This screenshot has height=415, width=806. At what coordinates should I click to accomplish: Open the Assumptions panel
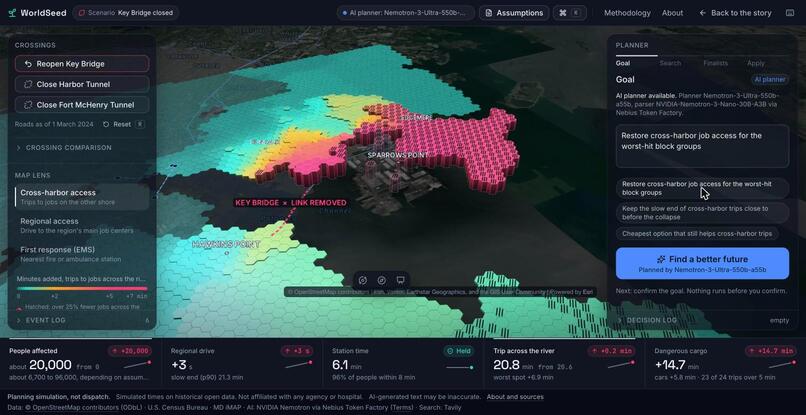[x=514, y=13]
